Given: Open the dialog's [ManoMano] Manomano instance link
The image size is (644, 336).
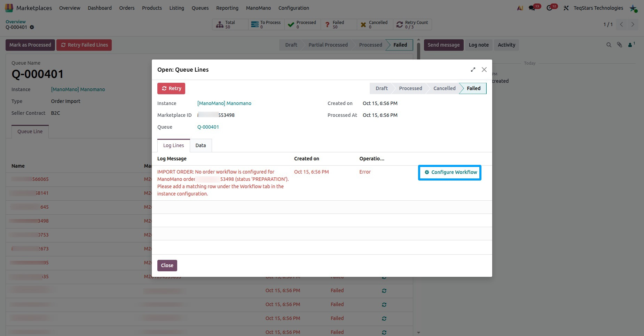Looking at the screenshot, I should (x=224, y=103).
